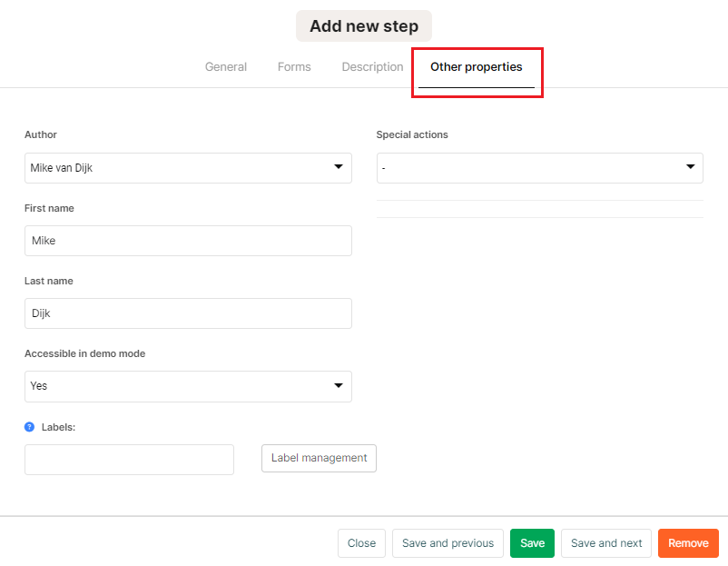
Task: Click the orange Remove button
Action: (x=688, y=543)
